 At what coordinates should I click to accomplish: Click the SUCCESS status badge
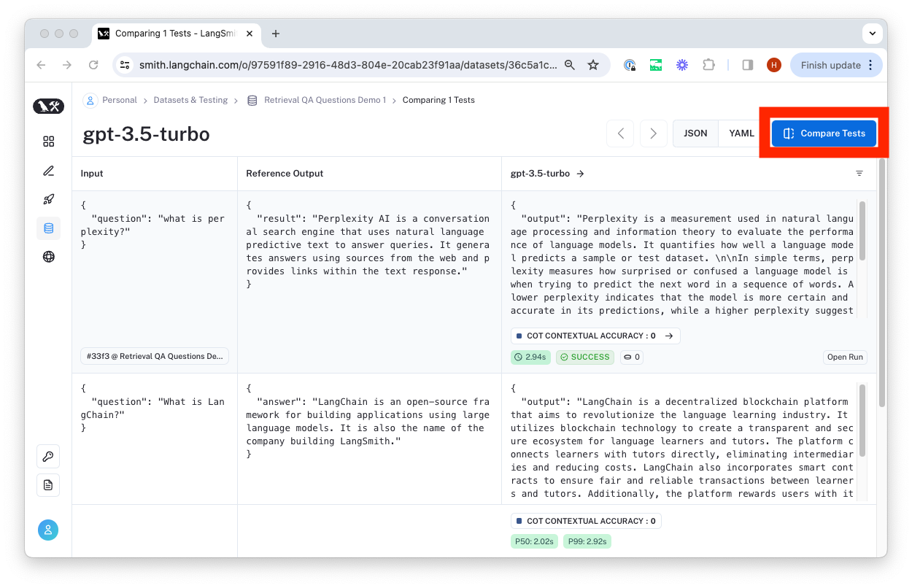point(584,357)
